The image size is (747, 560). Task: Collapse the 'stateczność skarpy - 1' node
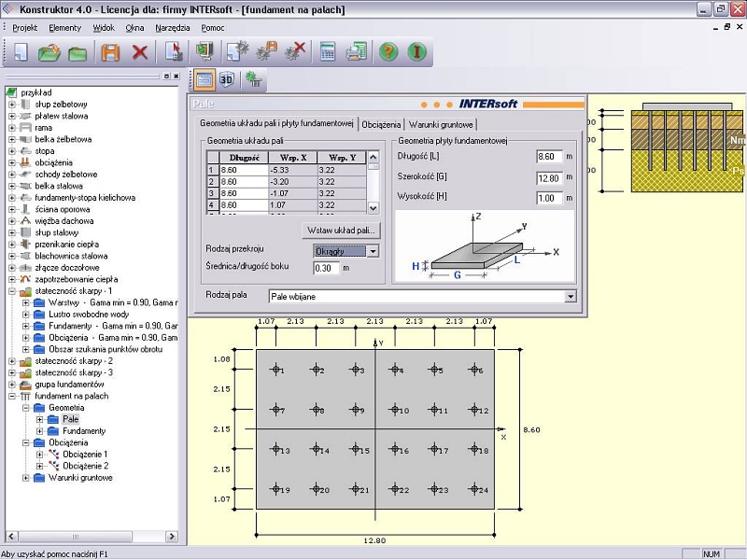tap(12, 291)
